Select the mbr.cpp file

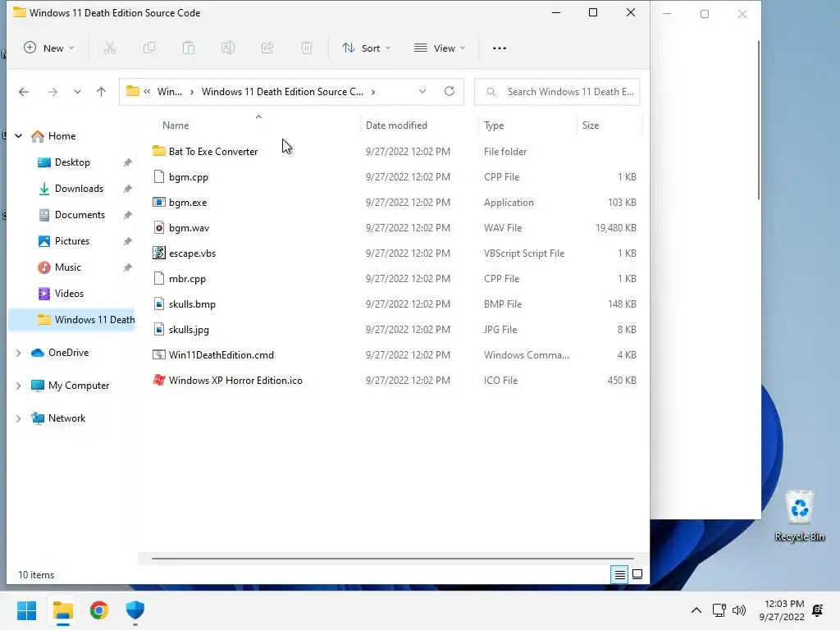[x=187, y=279]
